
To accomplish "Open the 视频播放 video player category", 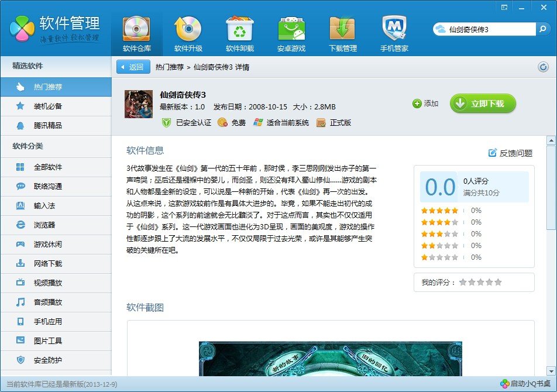I will click(x=55, y=283).
